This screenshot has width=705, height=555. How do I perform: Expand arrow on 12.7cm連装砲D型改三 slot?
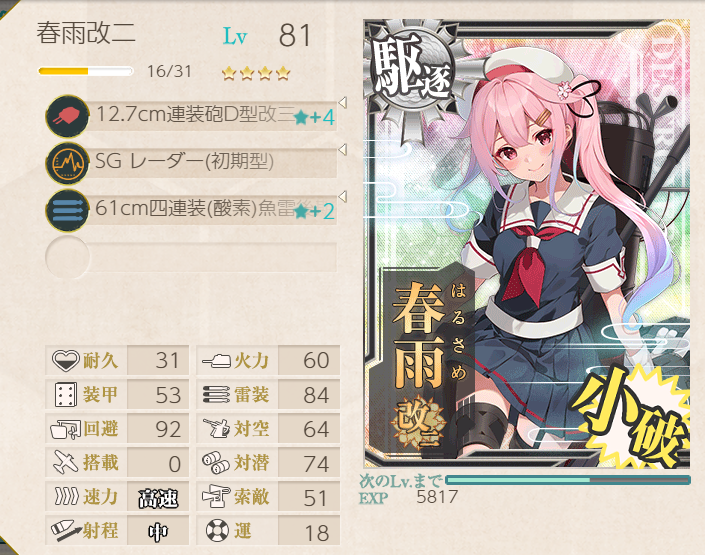tap(343, 103)
